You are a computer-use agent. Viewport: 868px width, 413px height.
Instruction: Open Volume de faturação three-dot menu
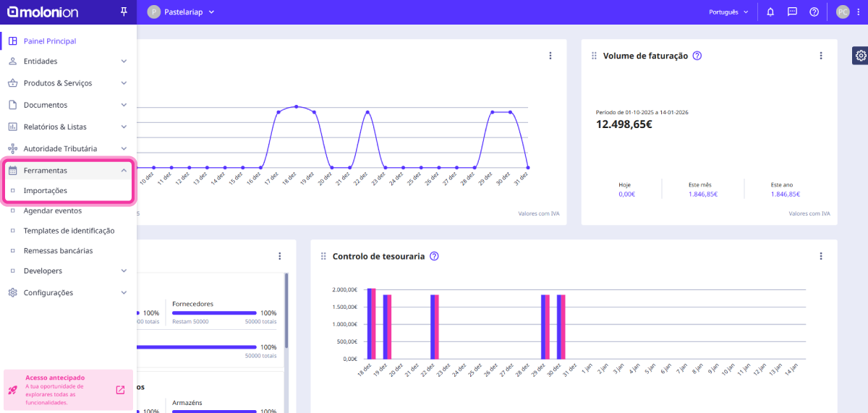tap(821, 56)
